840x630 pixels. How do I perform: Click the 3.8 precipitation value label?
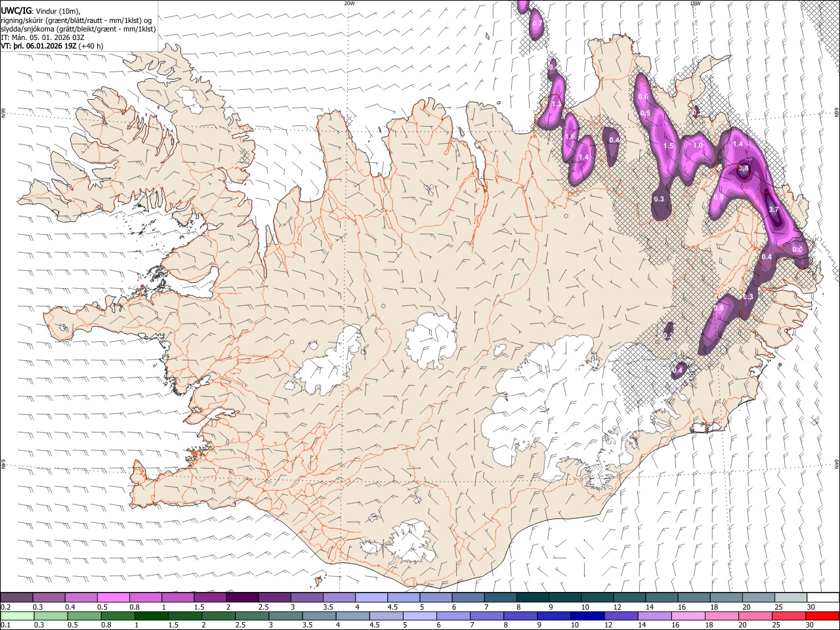(x=744, y=169)
